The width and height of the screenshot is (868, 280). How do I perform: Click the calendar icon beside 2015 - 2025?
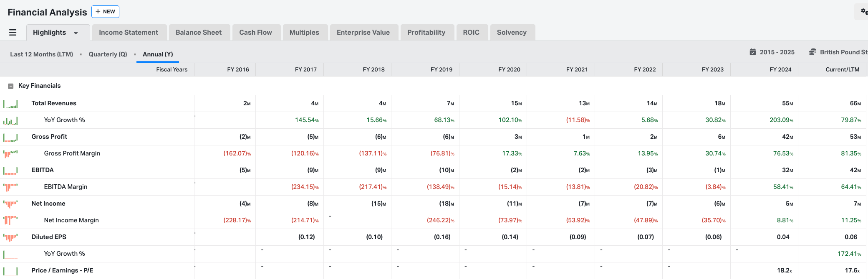click(753, 52)
